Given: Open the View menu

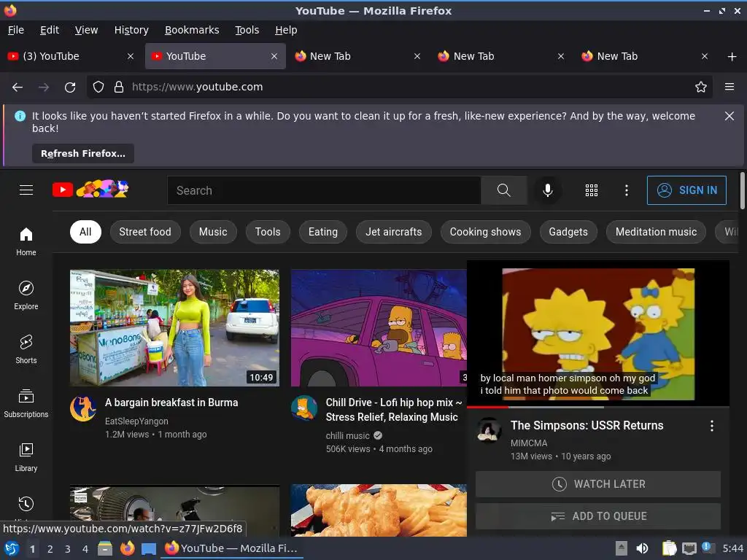Looking at the screenshot, I should [x=86, y=30].
